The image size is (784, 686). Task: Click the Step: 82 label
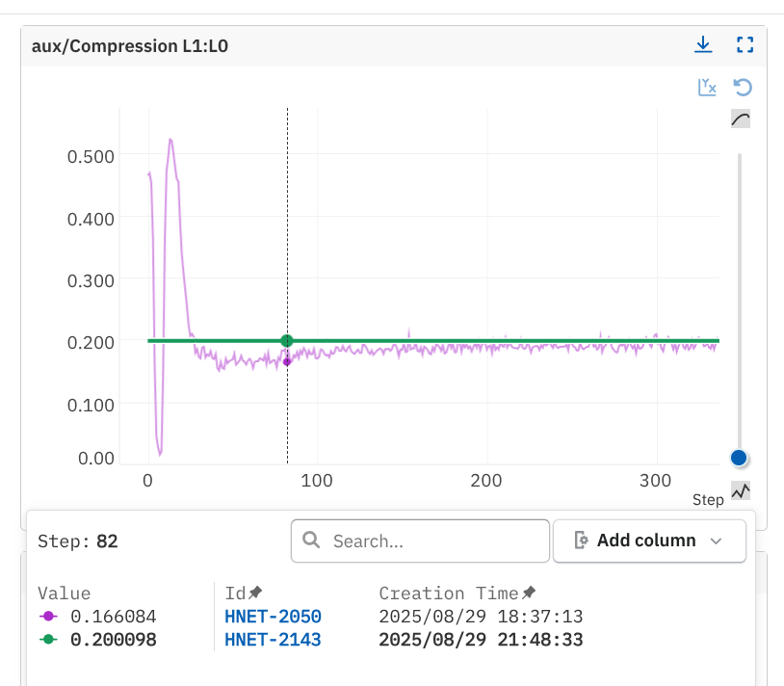point(77,541)
